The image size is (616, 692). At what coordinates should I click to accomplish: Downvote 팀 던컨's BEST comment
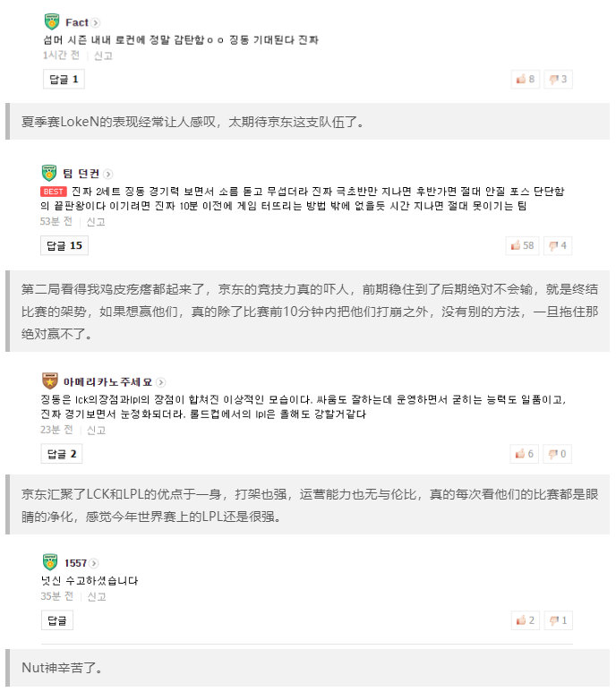(559, 245)
